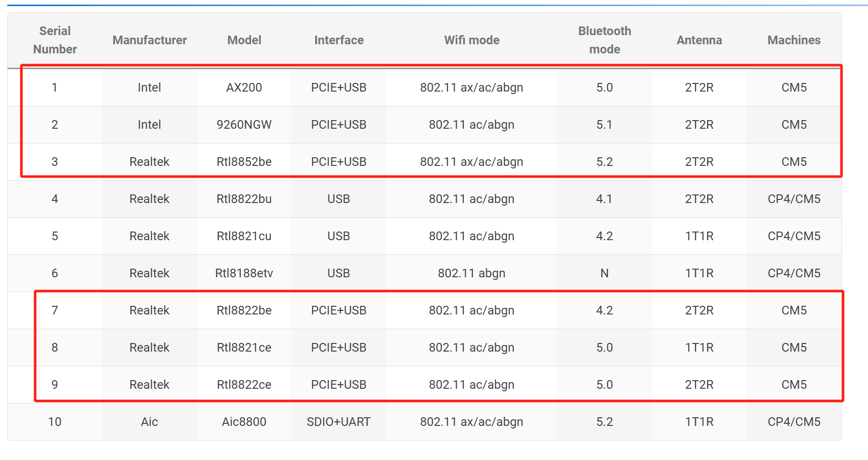
Task: Select the Rtl8822ce model cell
Action: (x=244, y=385)
